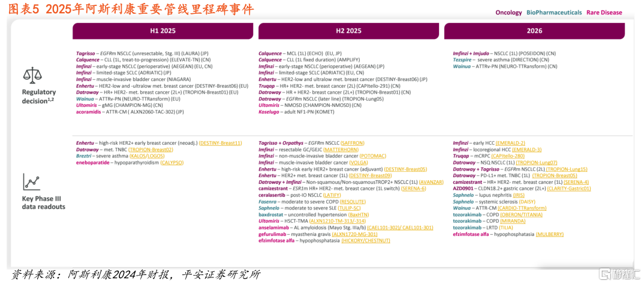The image size is (644, 284).
Task: Click the Truqap CAPItello-291 (CN) row
Action: point(330,86)
